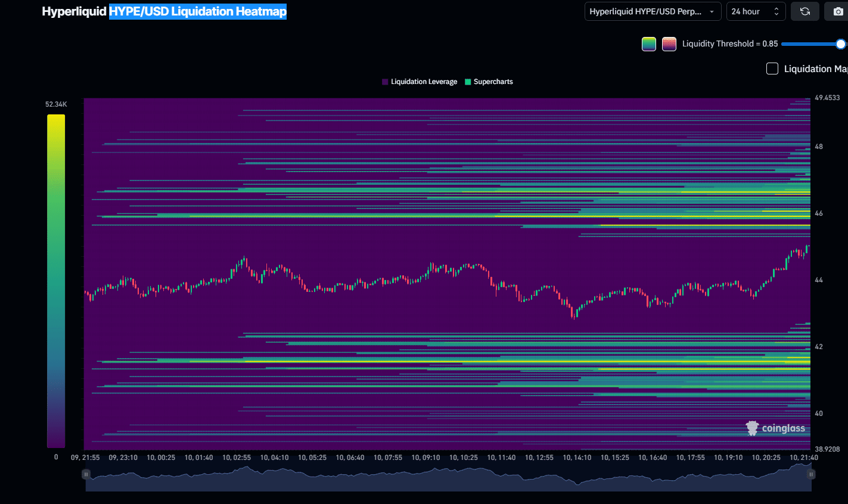Image resolution: width=848 pixels, height=504 pixels.
Task: Click the coinglass watermark logo
Action: click(x=775, y=428)
